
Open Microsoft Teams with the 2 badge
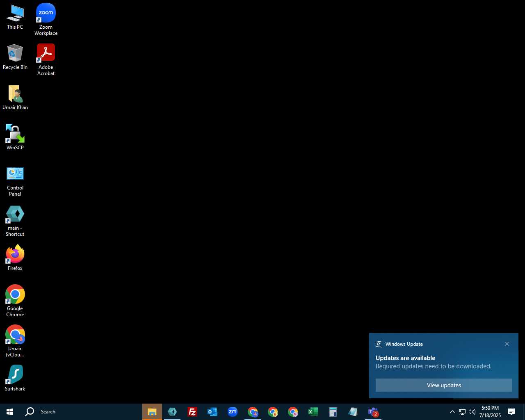click(373, 412)
